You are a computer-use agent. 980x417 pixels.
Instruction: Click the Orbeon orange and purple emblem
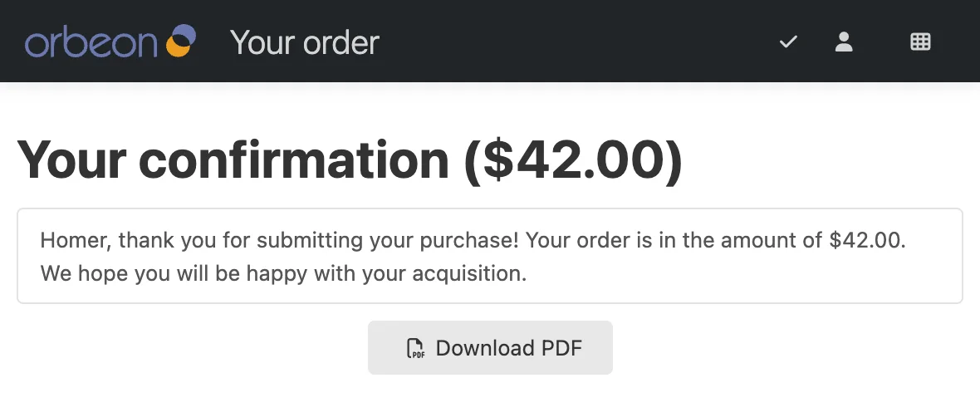click(x=181, y=41)
